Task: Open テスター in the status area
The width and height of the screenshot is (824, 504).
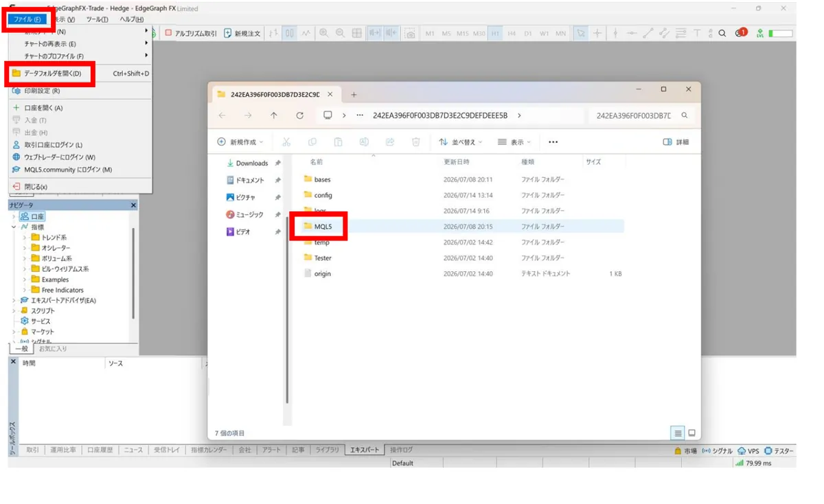Action: click(x=779, y=451)
